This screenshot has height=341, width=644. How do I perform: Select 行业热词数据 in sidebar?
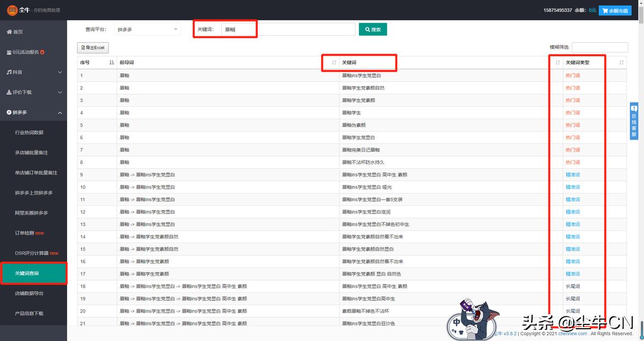click(30, 132)
